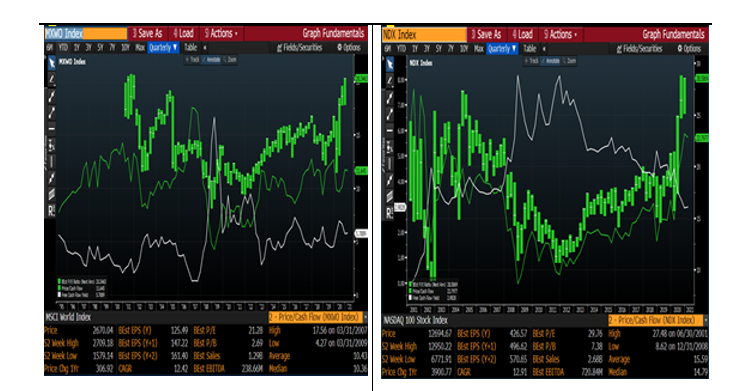Click the NDX Index security input field
740x391 pixels.
click(425, 34)
